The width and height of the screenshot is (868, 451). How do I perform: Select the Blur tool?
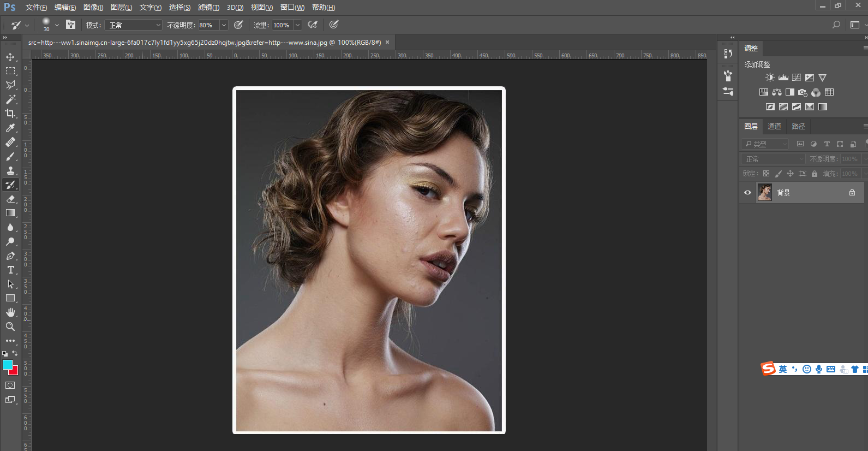click(x=10, y=227)
